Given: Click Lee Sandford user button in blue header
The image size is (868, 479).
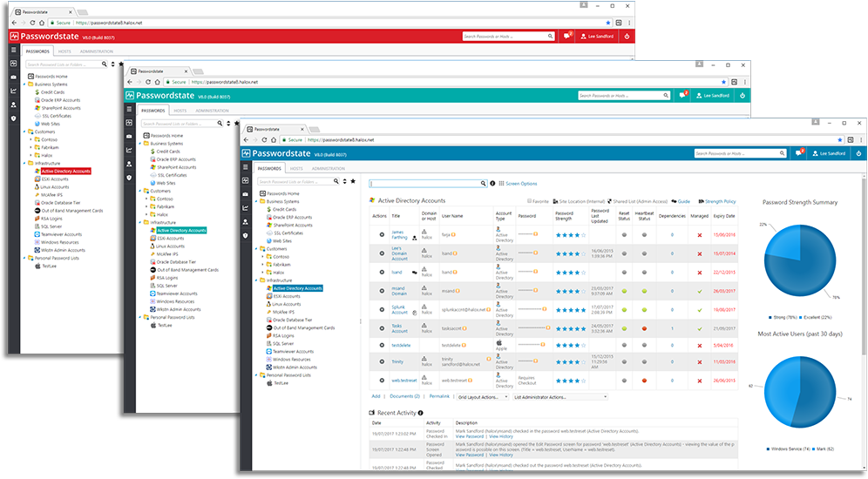Looking at the screenshot, I should pyautogui.click(x=830, y=153).
